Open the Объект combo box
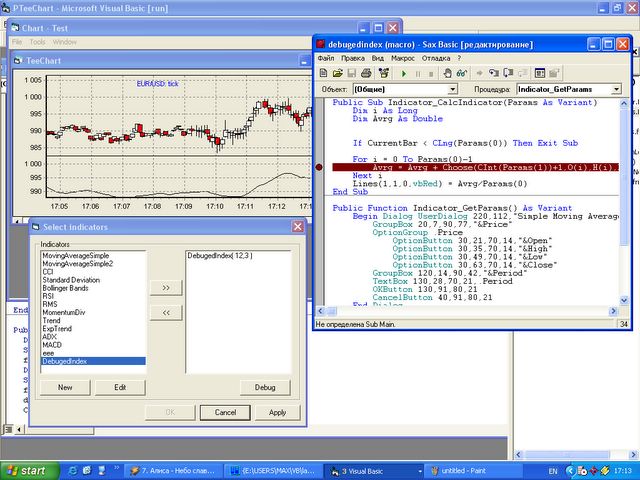The width and height of the screenshot is (640, 480). point(452,89)
